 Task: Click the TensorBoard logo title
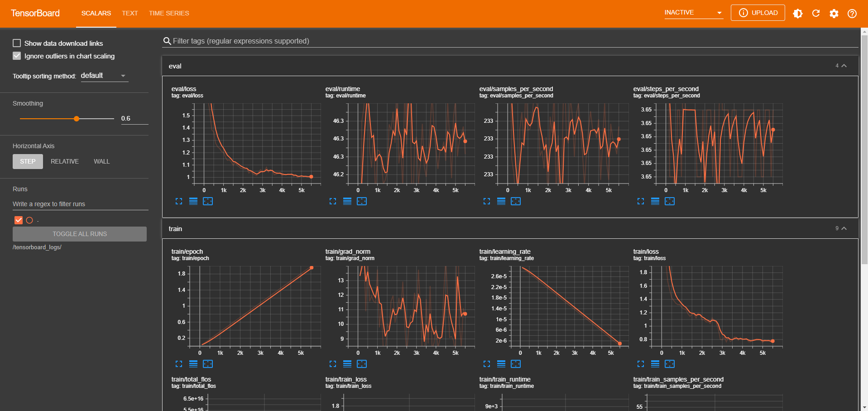point(35,13)
